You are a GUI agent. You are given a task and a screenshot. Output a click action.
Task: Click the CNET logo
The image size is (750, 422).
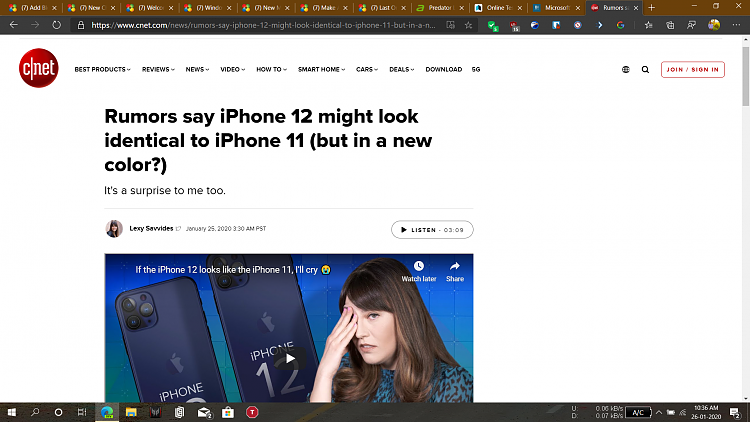(39, 68)
